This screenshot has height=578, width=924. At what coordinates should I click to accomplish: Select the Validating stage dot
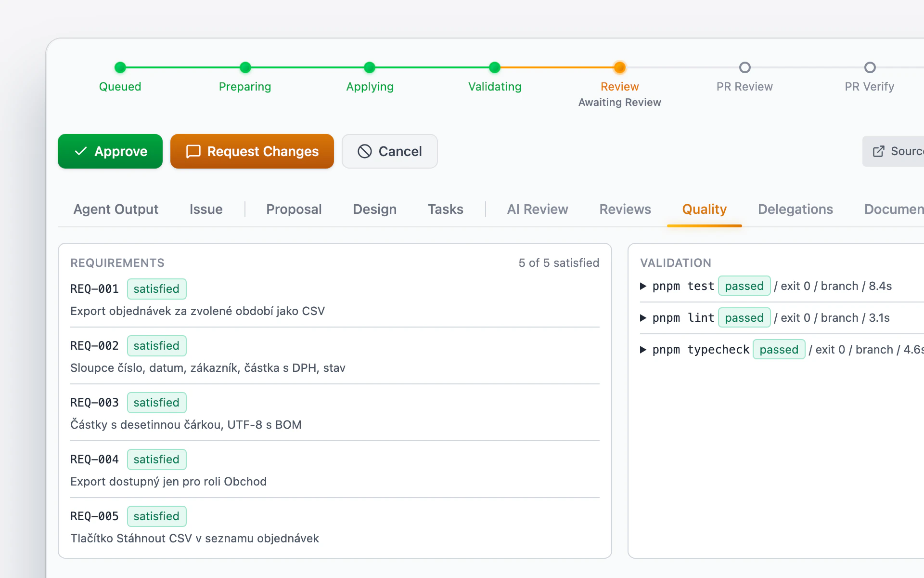[495, 67]
